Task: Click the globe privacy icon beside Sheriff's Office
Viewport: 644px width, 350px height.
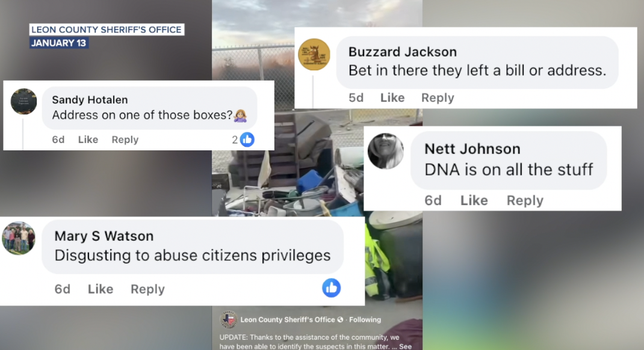Action: tap(340, 320)
